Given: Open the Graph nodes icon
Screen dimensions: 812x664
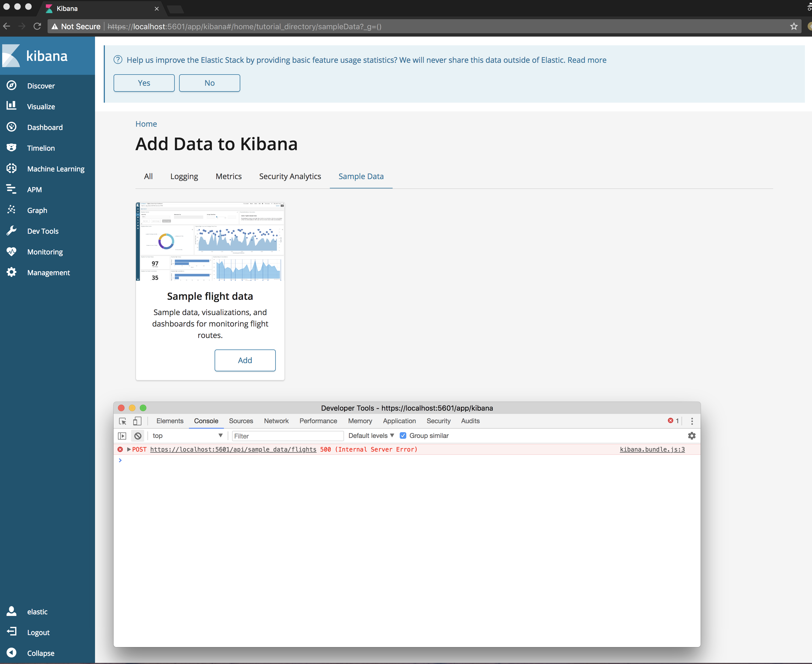Looking at the screenshot, I should pos(11,210).
